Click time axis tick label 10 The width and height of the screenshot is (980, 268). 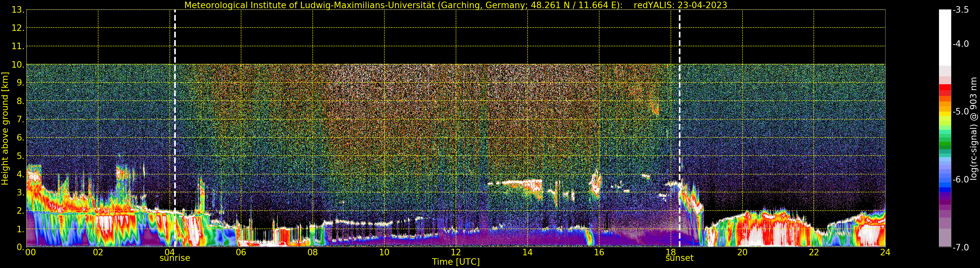pos(384,252)
